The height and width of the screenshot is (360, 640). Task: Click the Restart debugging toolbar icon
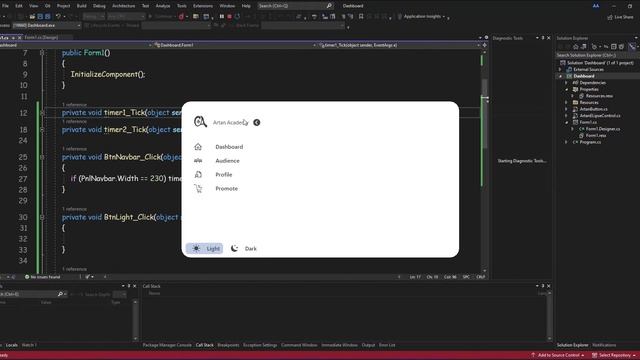237,17
